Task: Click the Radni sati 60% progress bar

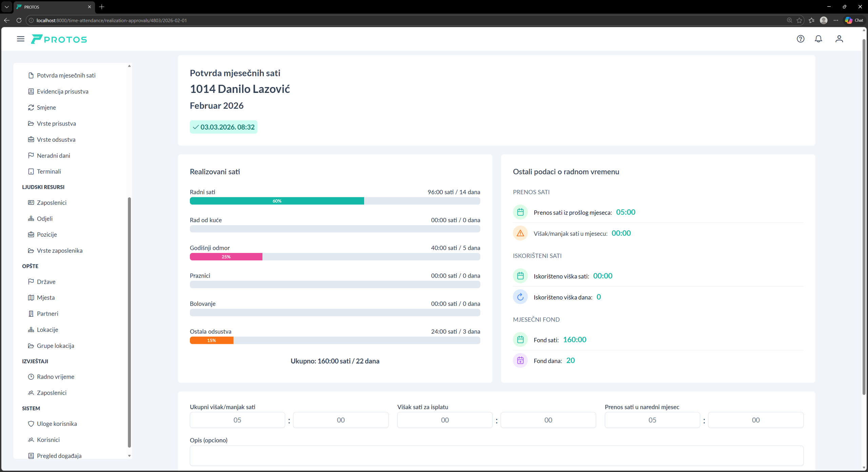Action: [x=277, y=201]
